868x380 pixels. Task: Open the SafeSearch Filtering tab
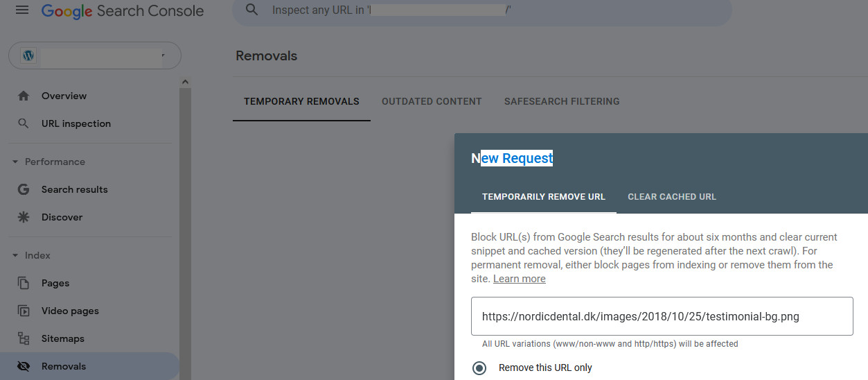(x=562, y=101)
